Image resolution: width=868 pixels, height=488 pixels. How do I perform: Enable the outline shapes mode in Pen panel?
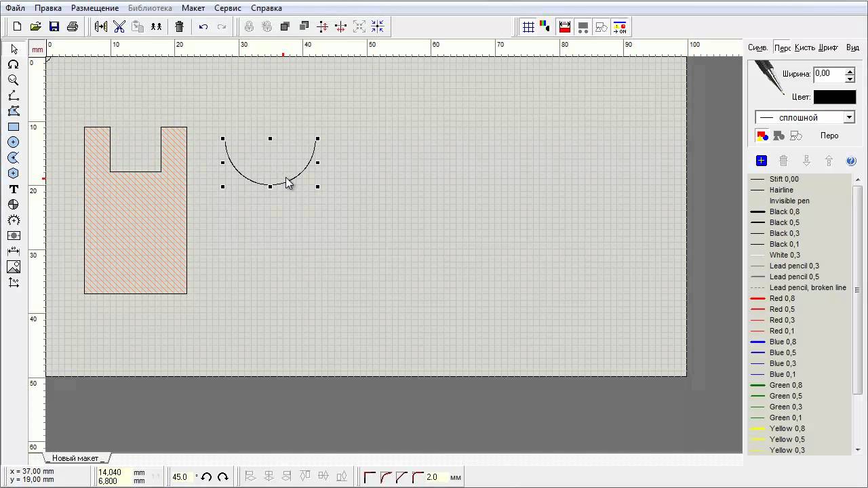796,136
